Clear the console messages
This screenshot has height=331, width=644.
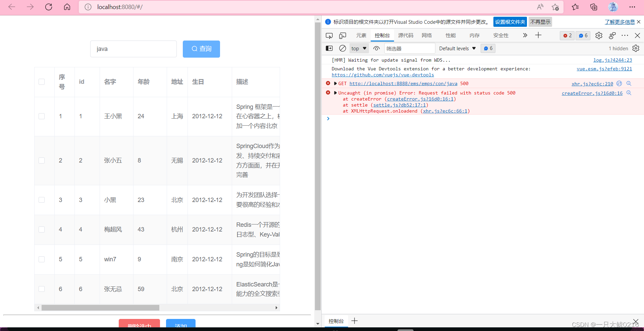[342, 48]
